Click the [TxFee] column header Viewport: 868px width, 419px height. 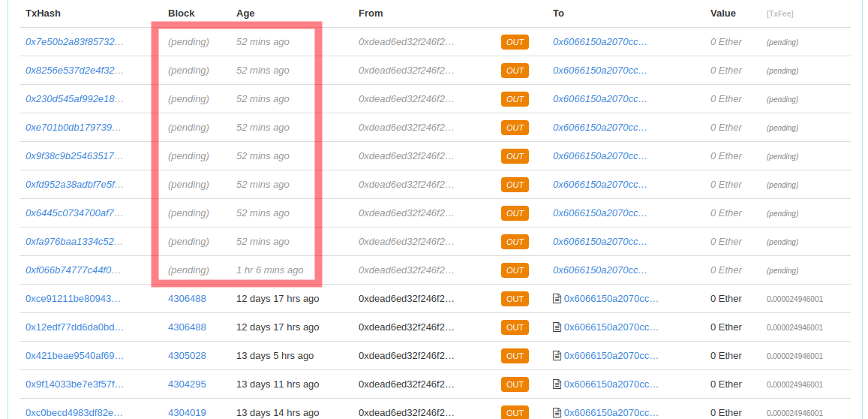pyautogui.click(x=780, y=14)
